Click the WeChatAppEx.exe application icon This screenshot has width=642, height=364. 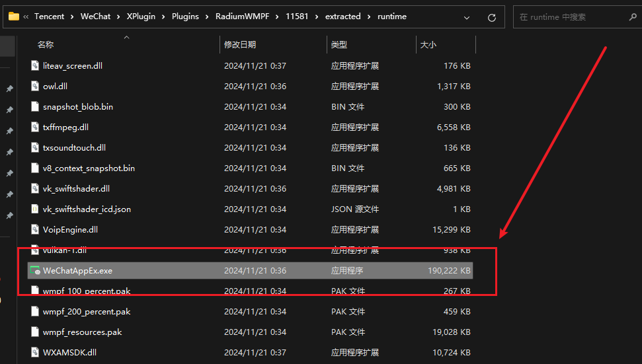tap(35, 270)
